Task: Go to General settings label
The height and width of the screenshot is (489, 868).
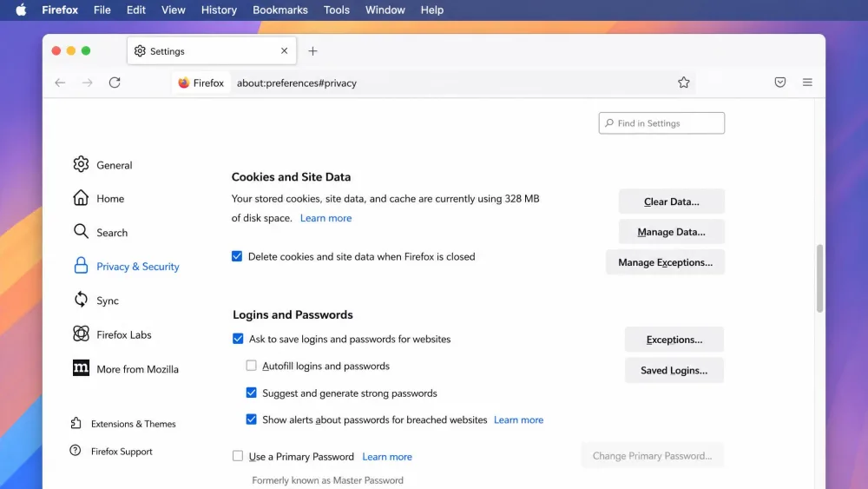Action: pos(114,165)
